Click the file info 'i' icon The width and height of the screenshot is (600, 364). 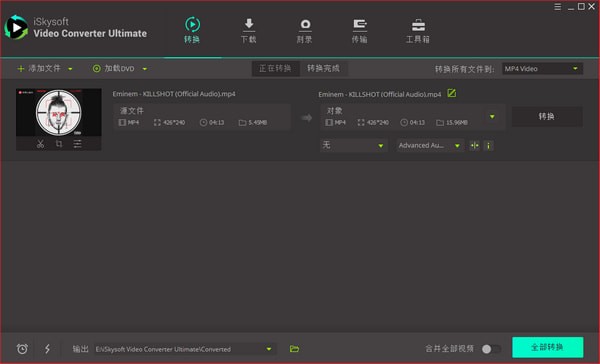tap(488, 145)
